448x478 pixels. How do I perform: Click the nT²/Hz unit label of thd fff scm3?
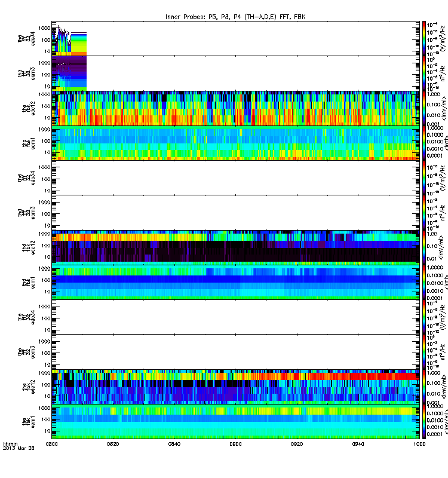tap(443, 213)
